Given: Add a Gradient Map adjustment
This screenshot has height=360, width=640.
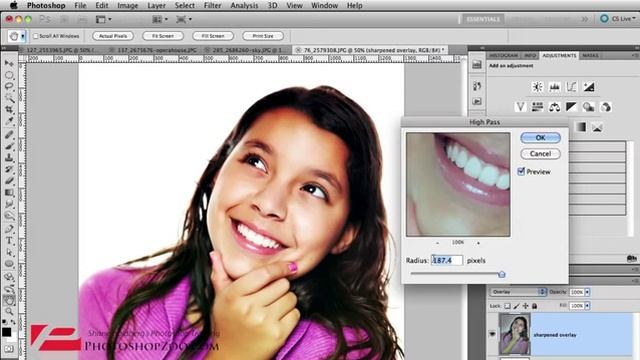Looking at the screenshot, I should pyautogui.click(x=581, y=127).
